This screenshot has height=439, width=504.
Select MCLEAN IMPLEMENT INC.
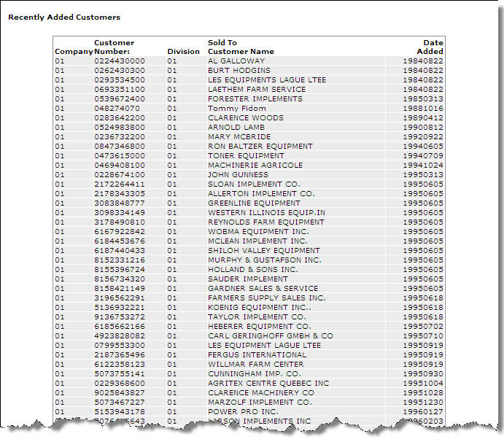click(257, 241)
